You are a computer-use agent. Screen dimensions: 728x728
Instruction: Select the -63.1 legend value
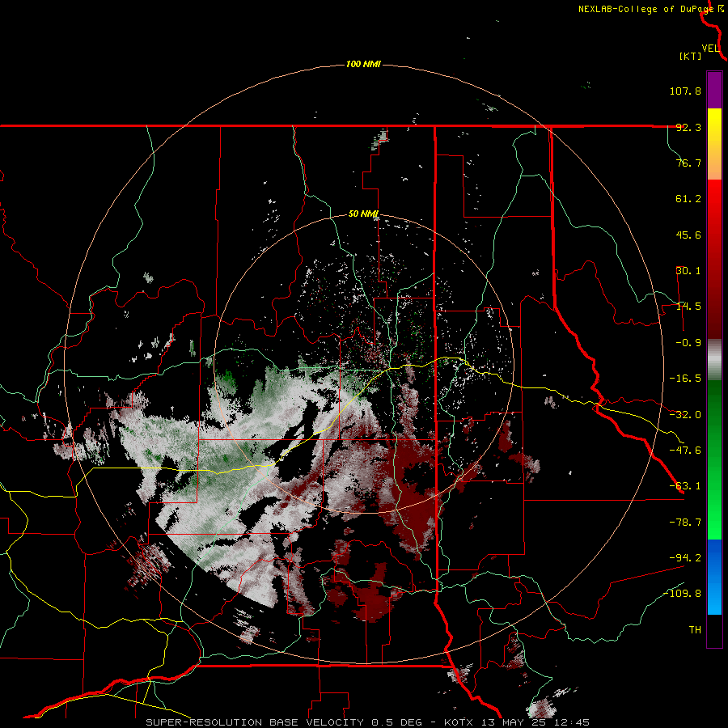click(x=685, y=486)
